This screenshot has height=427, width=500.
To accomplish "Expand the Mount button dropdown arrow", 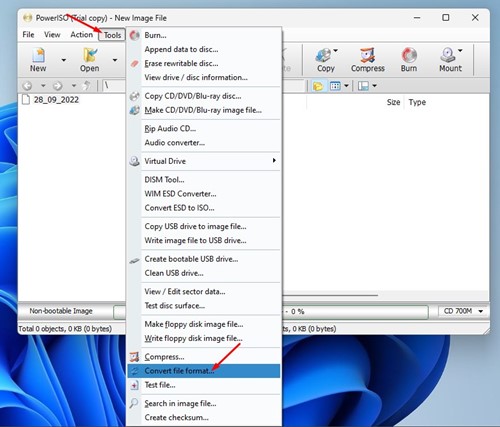I will 460,51.
